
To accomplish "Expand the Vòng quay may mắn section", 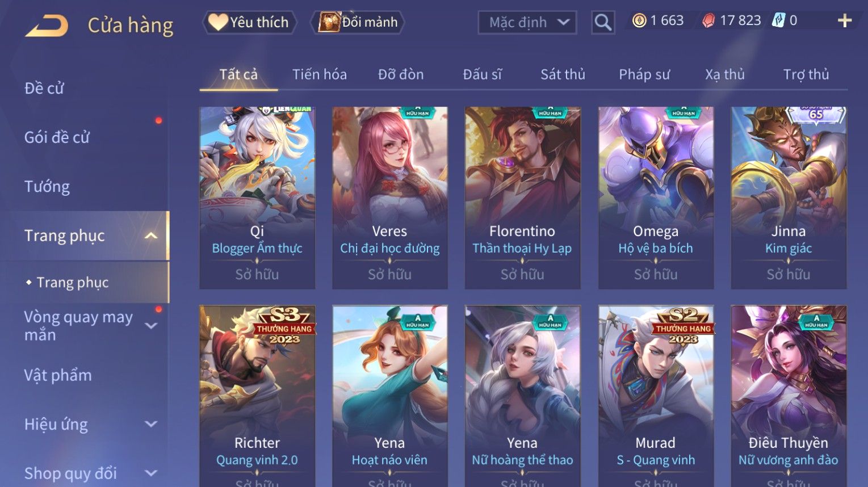I will click(x=151, y=326).
